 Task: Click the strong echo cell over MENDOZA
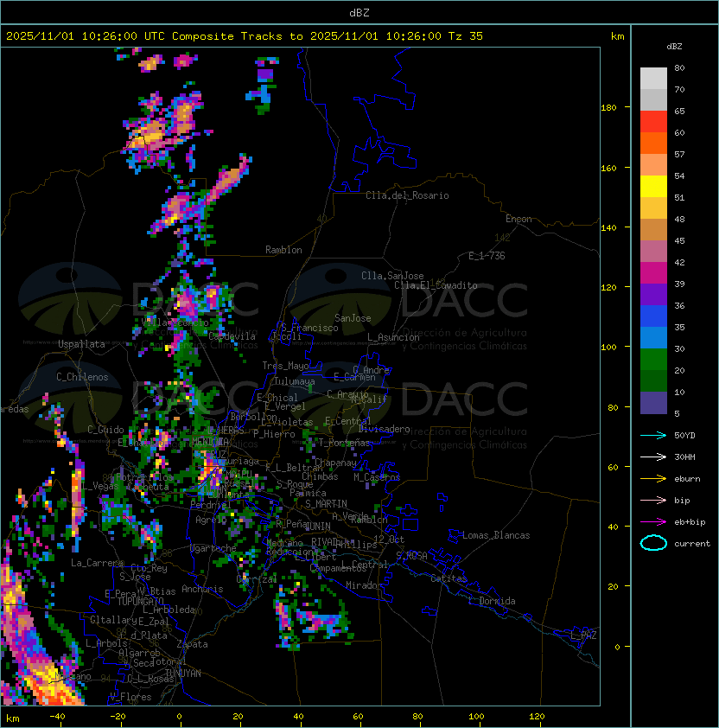coord(210,468)
